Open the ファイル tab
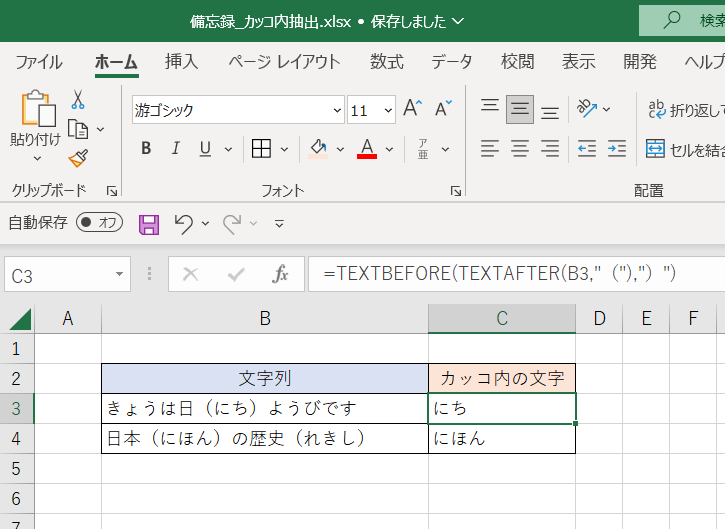Screen dimensions: 725x529 pyautogui.click(x=39, y=62)
